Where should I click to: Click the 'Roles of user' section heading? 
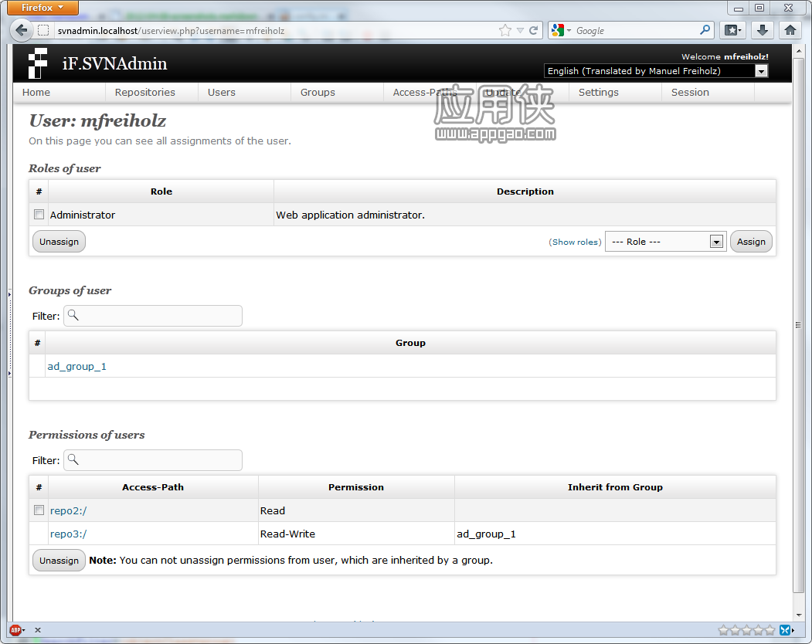pos(65,168)
